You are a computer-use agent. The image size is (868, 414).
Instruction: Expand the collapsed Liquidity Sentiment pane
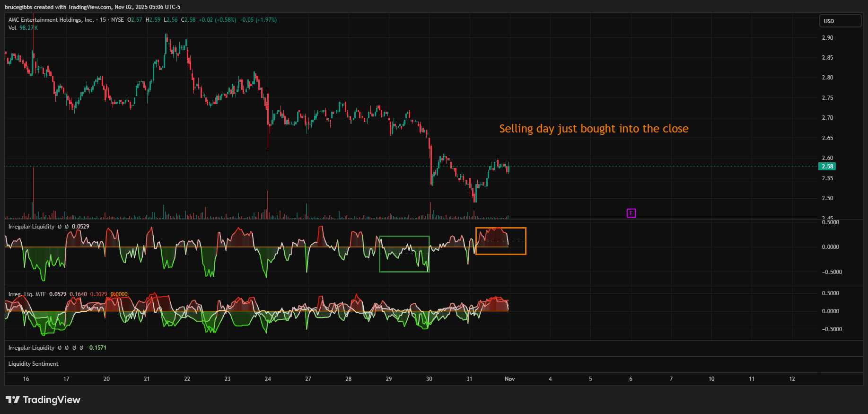[x=34, y=364]
